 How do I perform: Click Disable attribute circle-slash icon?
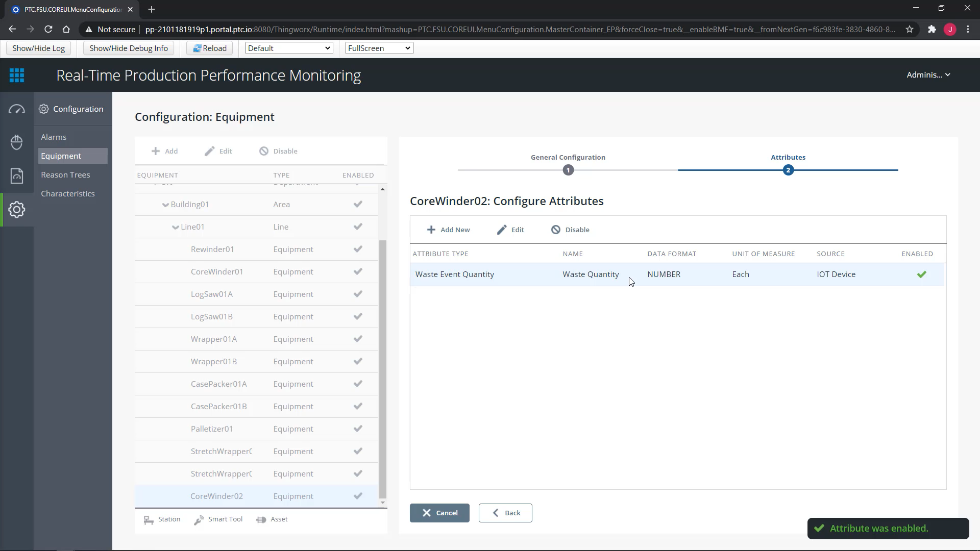pos(556,230)
